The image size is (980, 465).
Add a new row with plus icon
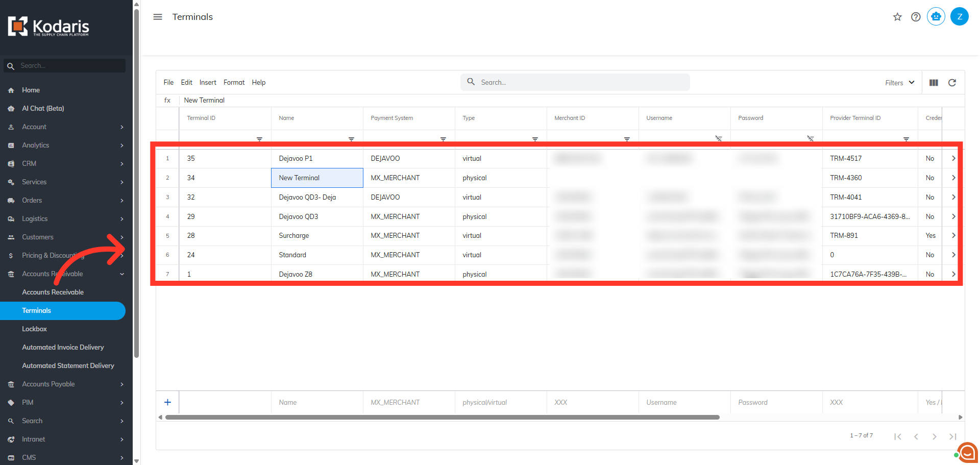tap(167, 402)
